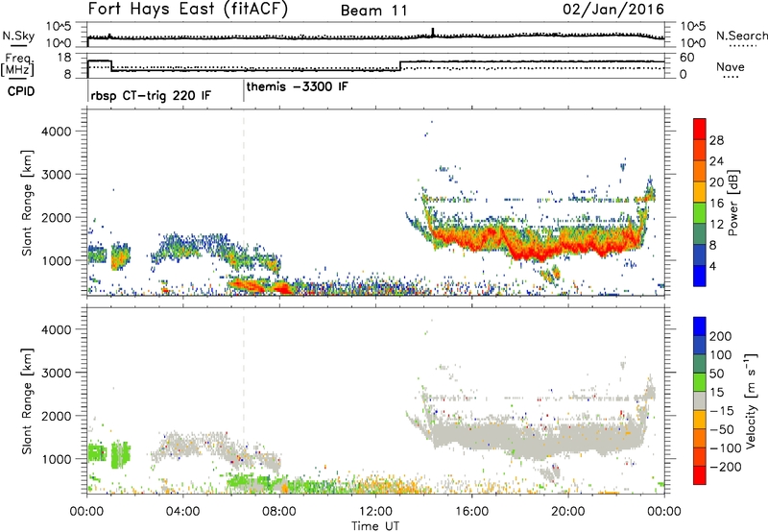Click 'Slant Range [km]' label of power panel
Viewport: 768px width, 532px height.
click(x=27, y=203)
